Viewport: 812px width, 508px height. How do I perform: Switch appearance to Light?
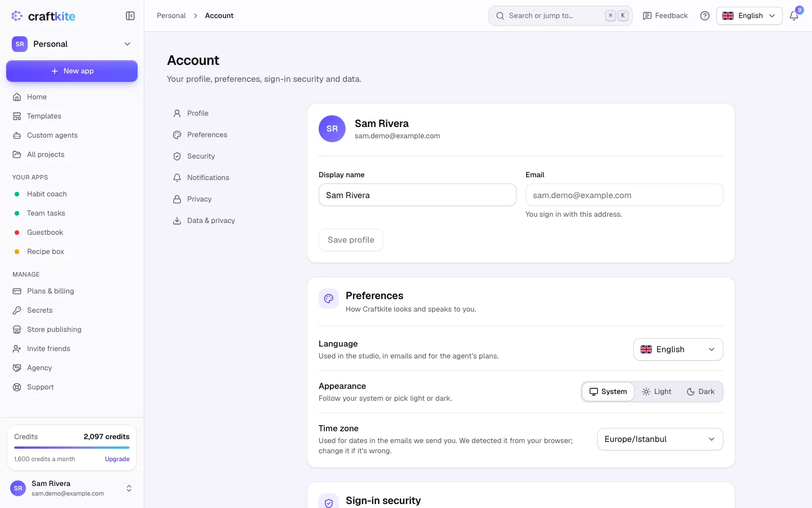[x=657, y=392]
